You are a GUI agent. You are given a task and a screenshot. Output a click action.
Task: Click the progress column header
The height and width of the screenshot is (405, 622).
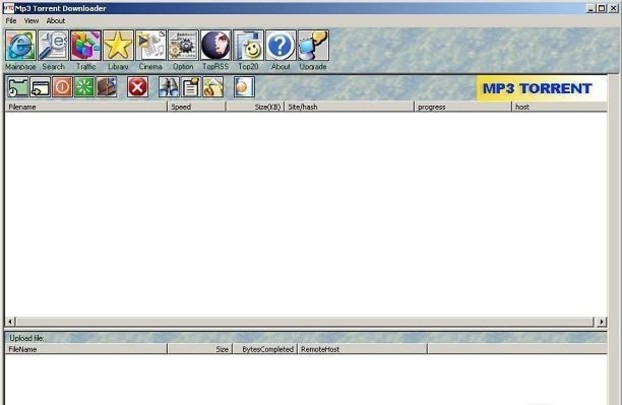(463, 107)
